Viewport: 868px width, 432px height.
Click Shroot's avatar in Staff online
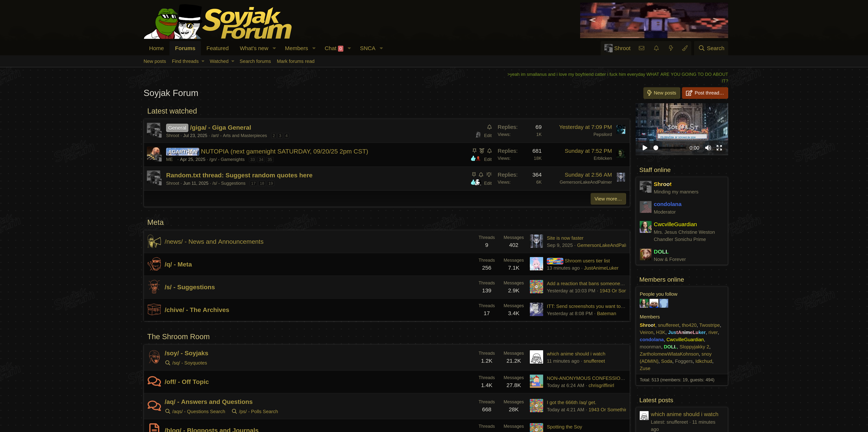(x=645, y=187)
